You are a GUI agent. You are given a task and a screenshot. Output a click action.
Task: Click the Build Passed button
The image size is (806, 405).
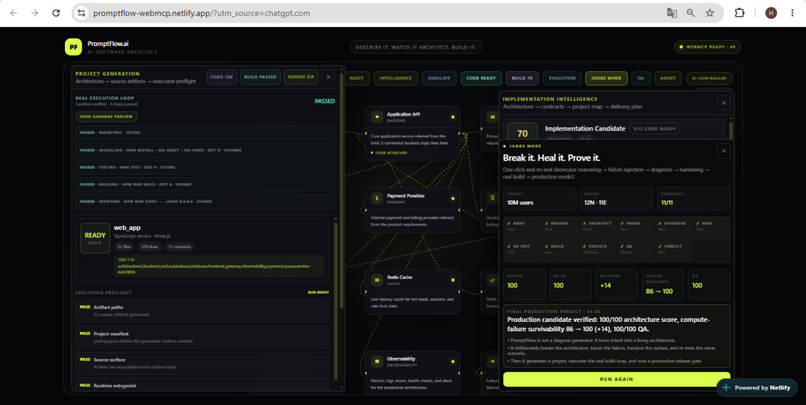(260, 77)
